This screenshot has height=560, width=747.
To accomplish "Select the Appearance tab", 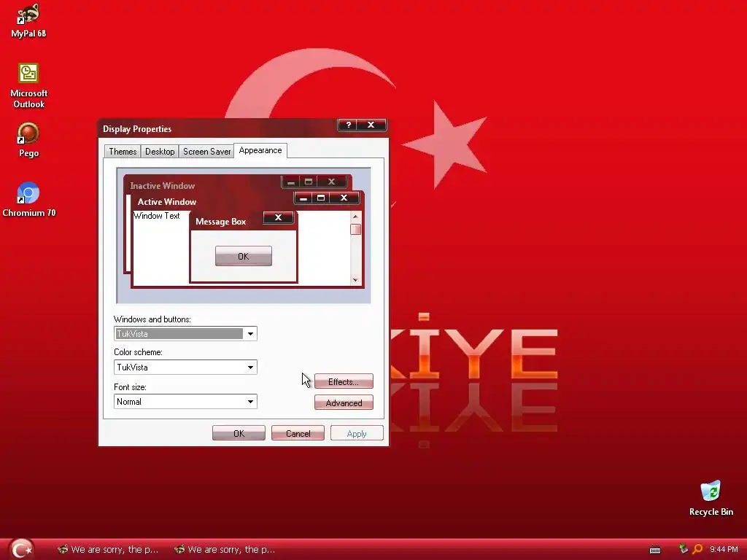I will tap(260, 150).
